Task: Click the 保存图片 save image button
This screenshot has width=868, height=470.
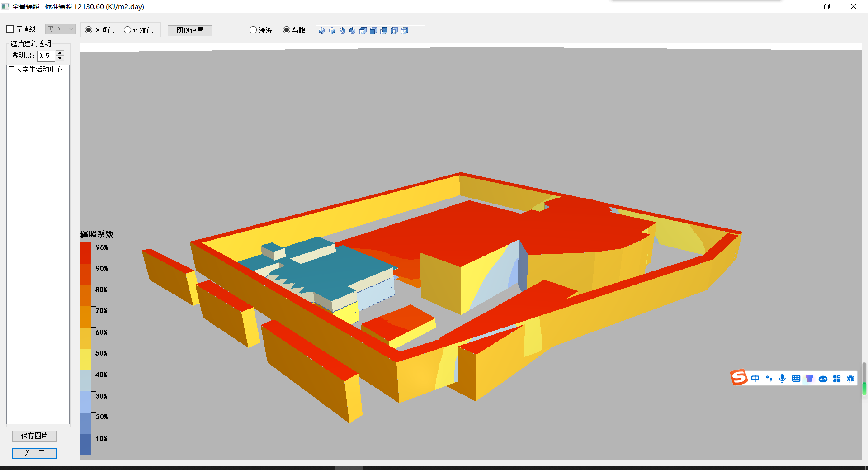Action: point(34,436)
